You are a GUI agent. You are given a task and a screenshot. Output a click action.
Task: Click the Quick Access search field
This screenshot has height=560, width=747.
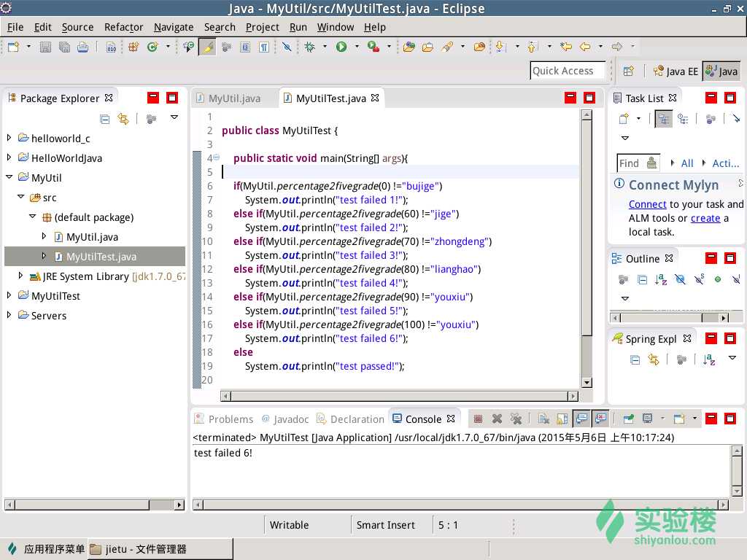click(x=568, y=71)
